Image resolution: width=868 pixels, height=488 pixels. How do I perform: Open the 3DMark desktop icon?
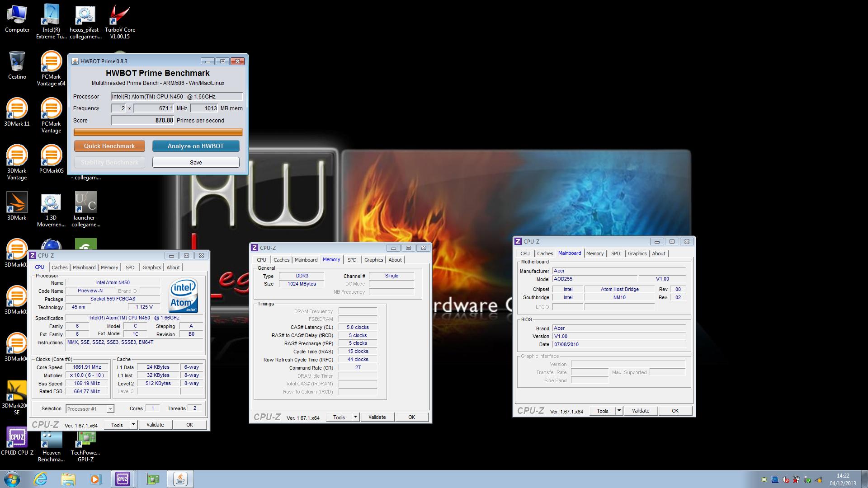point(17,206)
